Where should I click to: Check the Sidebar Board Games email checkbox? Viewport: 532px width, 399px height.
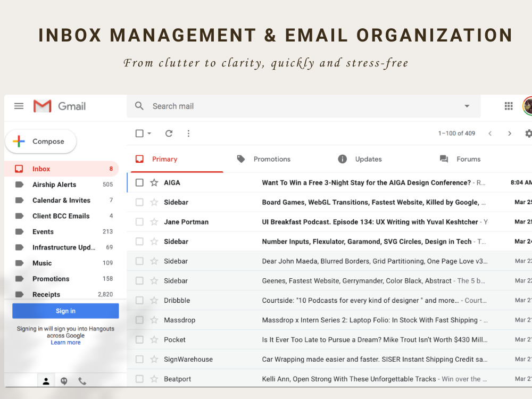(139, 202)
